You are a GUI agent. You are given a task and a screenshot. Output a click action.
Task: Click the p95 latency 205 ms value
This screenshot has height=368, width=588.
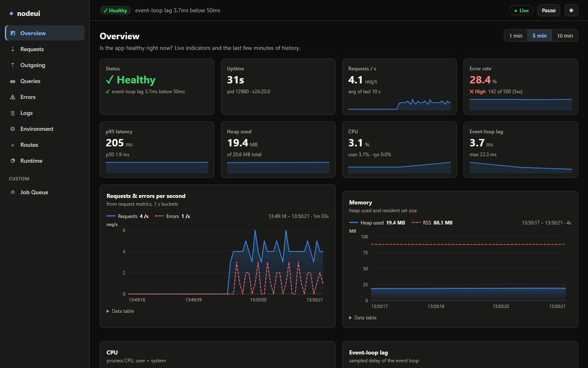119,143
